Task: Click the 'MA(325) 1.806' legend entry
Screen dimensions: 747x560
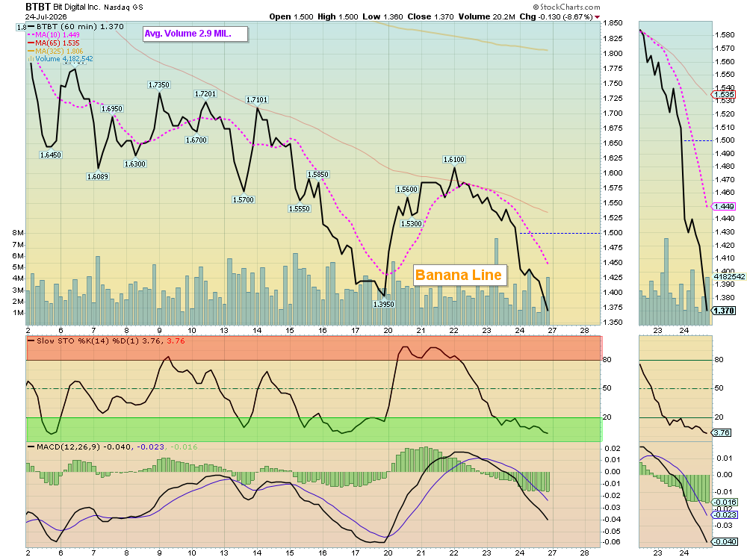Action: [x=55, y=51]
